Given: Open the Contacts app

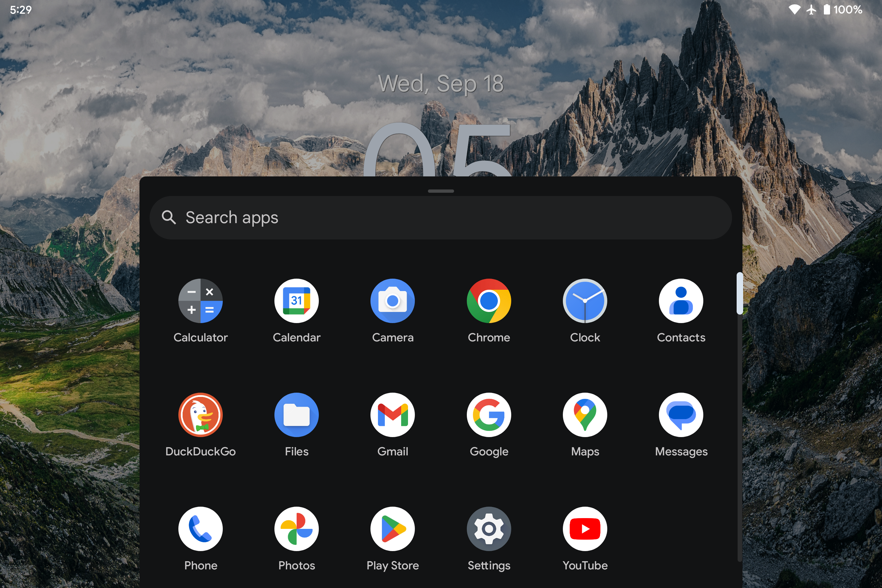Looking at the screenshot, I should pos(681,301).
